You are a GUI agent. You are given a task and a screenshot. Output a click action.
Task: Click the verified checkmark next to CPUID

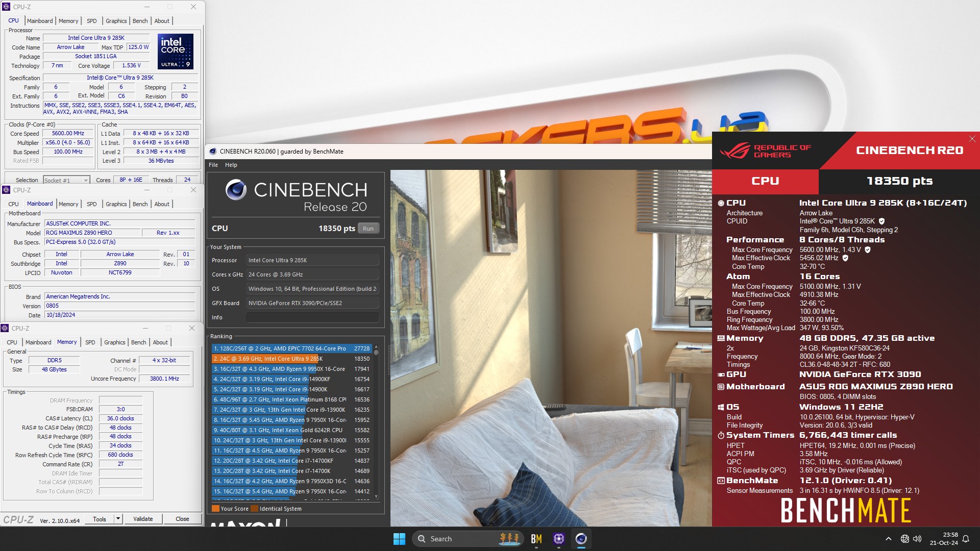[x=881, y=221]
